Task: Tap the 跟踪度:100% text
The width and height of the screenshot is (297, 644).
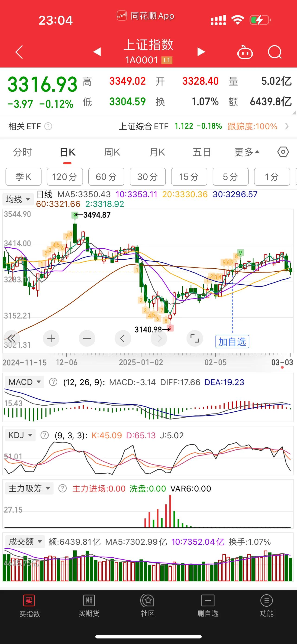Action: 252,126
